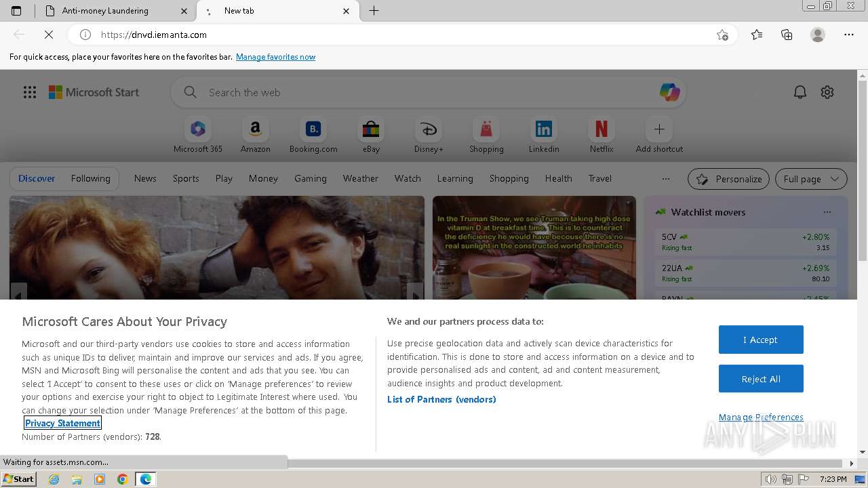Click the Microsoft Start logo
The height and width of the screenshot is (488, 868).
pos(94,92)
